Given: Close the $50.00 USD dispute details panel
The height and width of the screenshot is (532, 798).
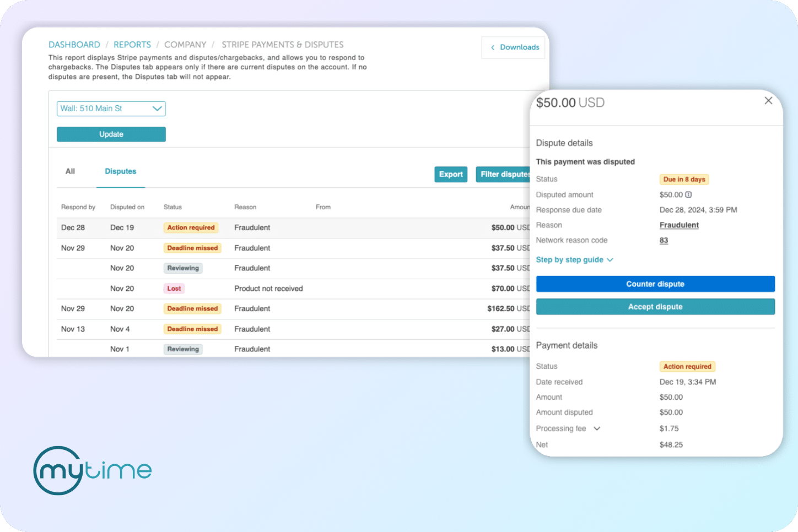Looking at the screenshot, I should click(768, 101).
